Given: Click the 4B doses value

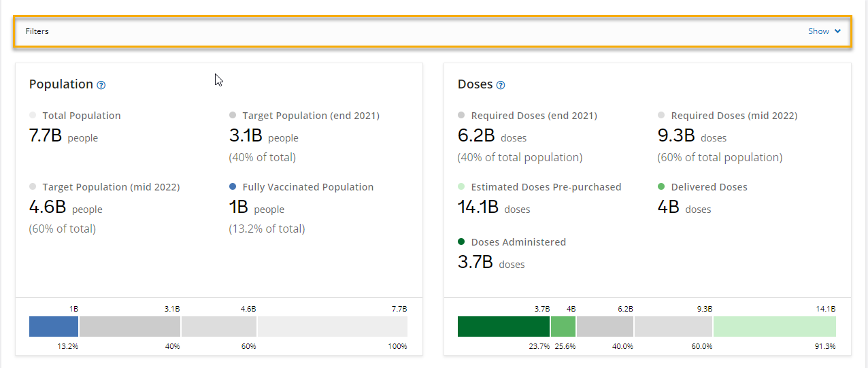Looking at the screenshot, I should pyautogui.click(x=684, y=207).
